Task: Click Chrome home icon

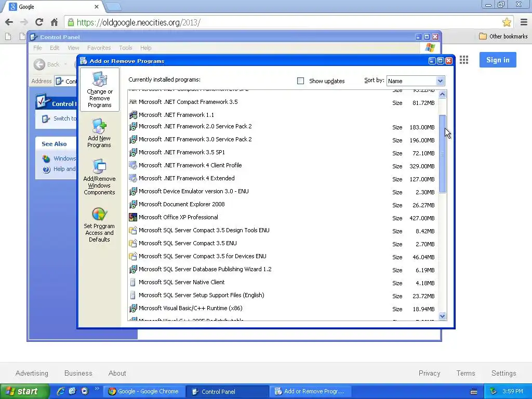Action: (54, 22)
